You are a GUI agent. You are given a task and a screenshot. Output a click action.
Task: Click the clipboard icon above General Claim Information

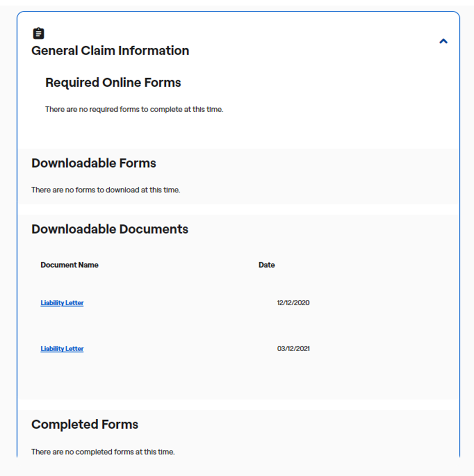pos(38,33)
